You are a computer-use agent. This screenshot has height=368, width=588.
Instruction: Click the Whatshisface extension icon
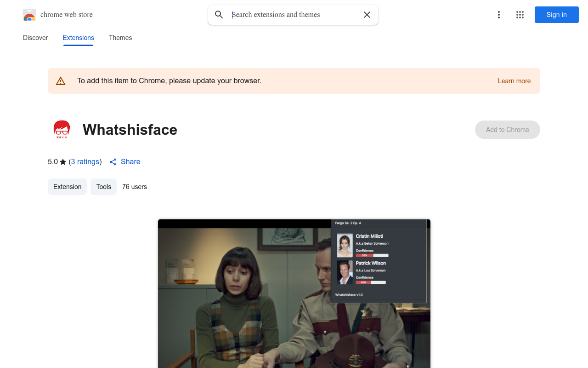[62, 130]
